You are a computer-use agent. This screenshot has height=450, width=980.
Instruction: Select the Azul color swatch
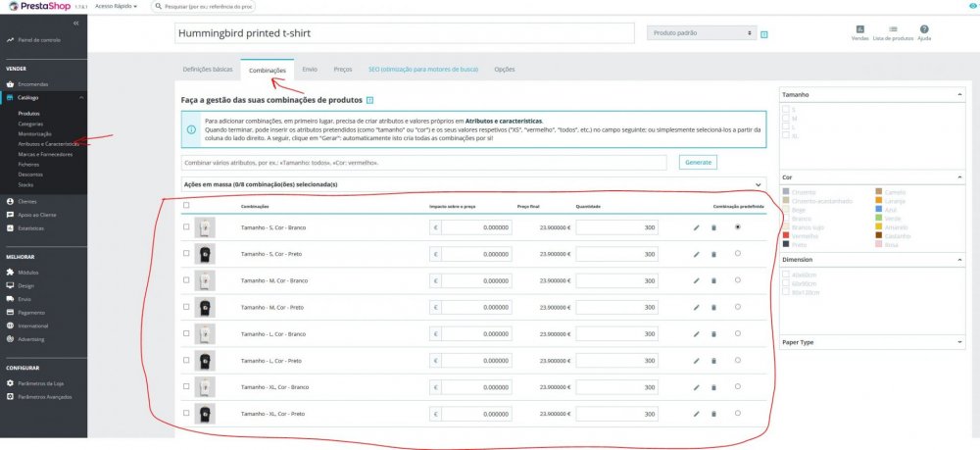(x=879, y=210)
